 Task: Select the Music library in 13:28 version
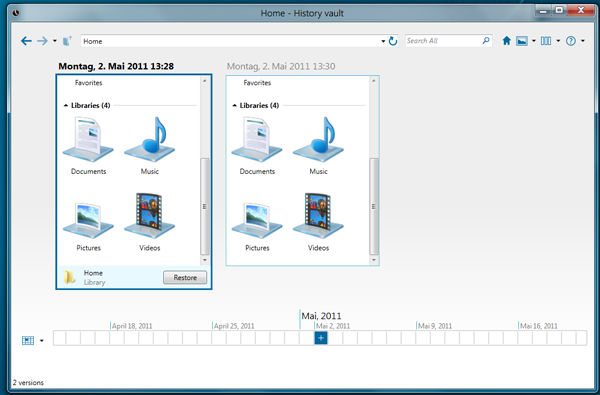tap(150, 146)
